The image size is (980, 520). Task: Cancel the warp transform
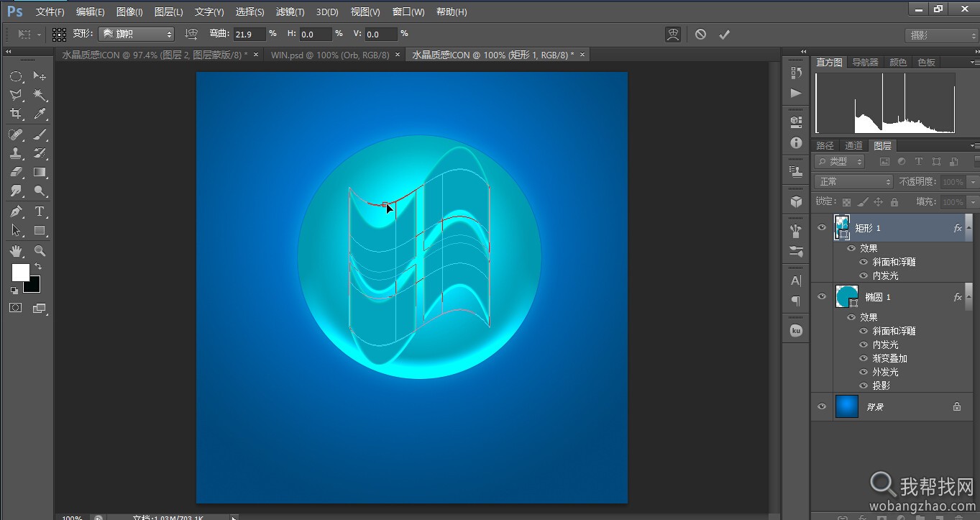[x=700, y=34]
